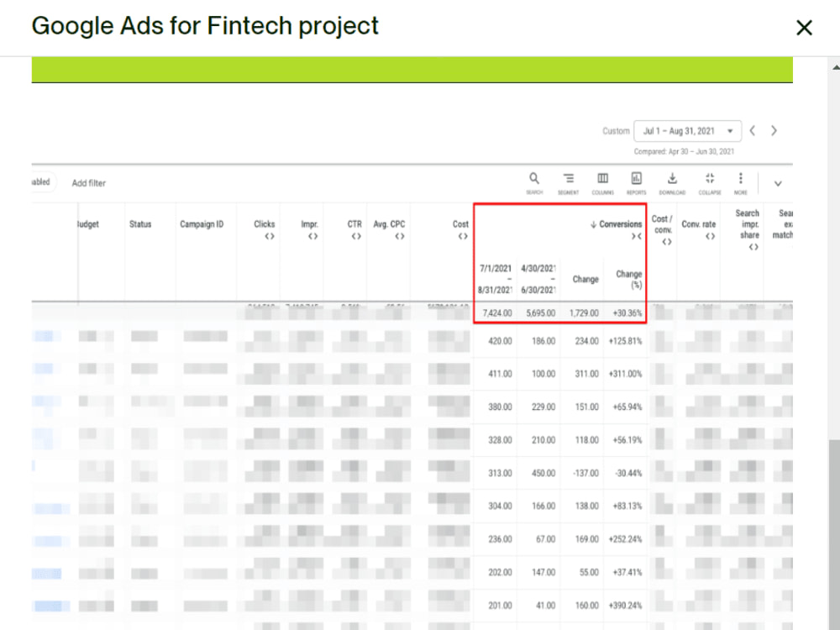Click the 4/30/2021 – 6/30/2021 sub-column header
Image resolution: width=840 pixels, height=630 pixels.
pyautogui.click(x=538, y=279)
